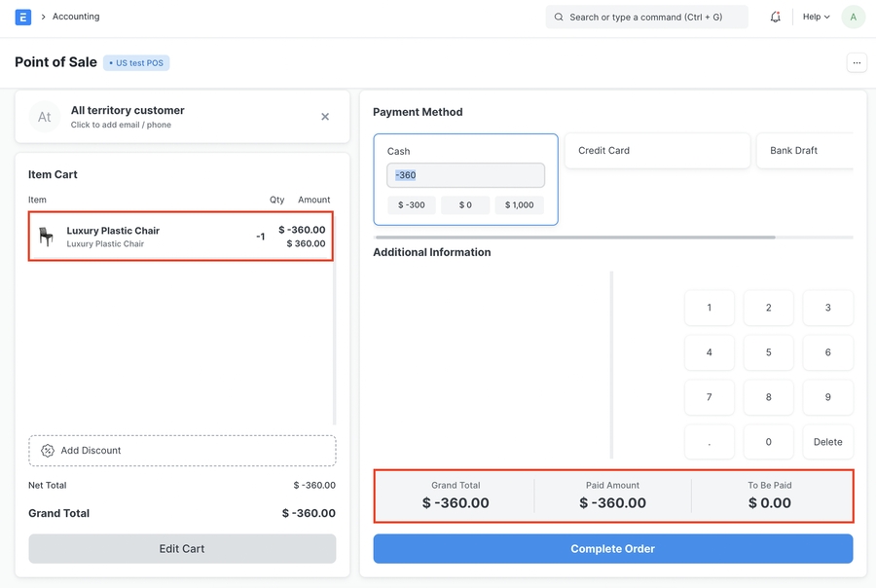
Task: Open the Help dropdown
Action: 816,16
